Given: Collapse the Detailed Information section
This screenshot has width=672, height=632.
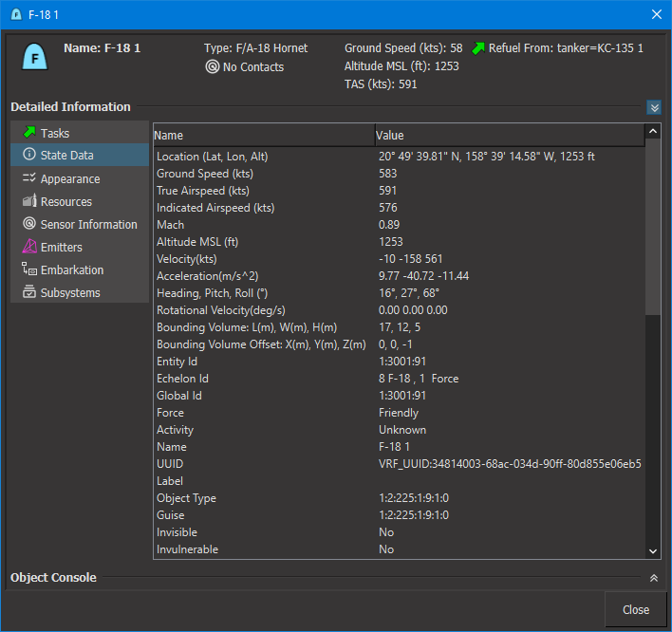Looking at the screenshot, I should pos(654,107).
